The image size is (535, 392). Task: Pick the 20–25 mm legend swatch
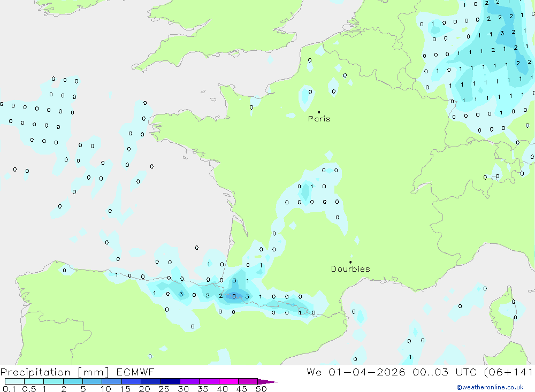pyautogui.click(x=150, y=381)
